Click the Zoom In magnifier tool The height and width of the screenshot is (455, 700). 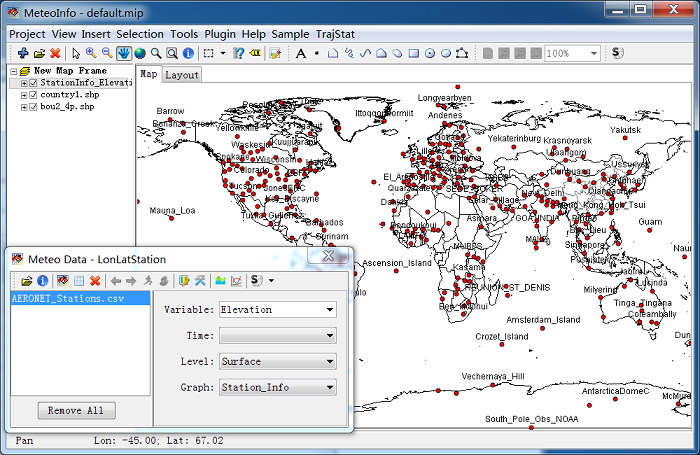click(91, 53)
